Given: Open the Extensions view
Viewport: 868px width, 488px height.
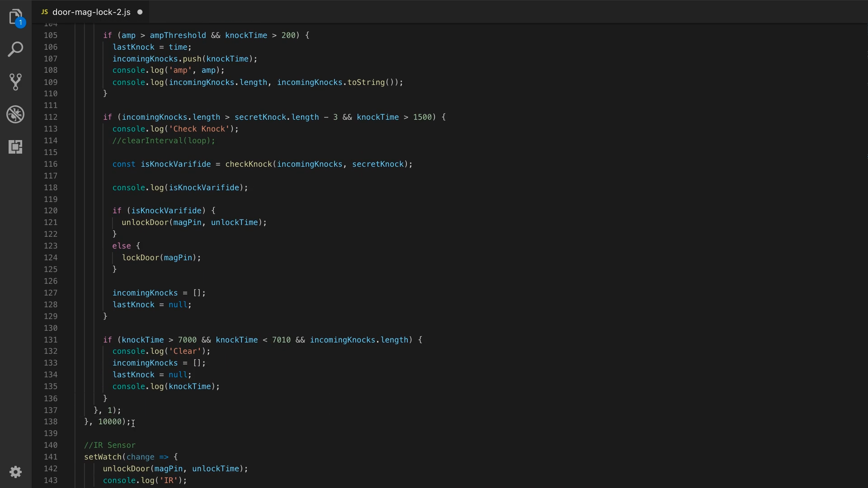Looking at the screenshot, I should [x=15, y=147].
